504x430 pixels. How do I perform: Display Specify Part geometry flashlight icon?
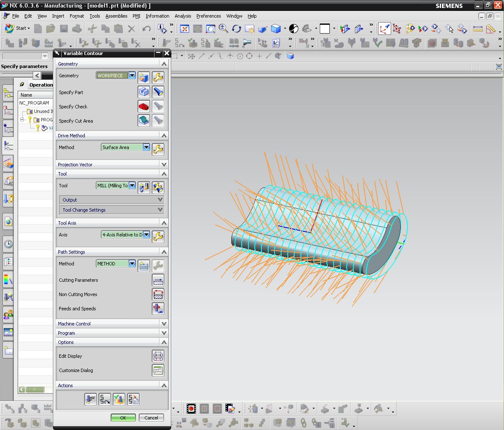(x=158, y=92)
